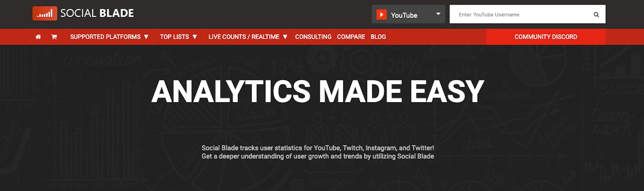The height and width of the screenshot is (191, 644).
Task: Open the Compare page
Action: tap(351, 37)
